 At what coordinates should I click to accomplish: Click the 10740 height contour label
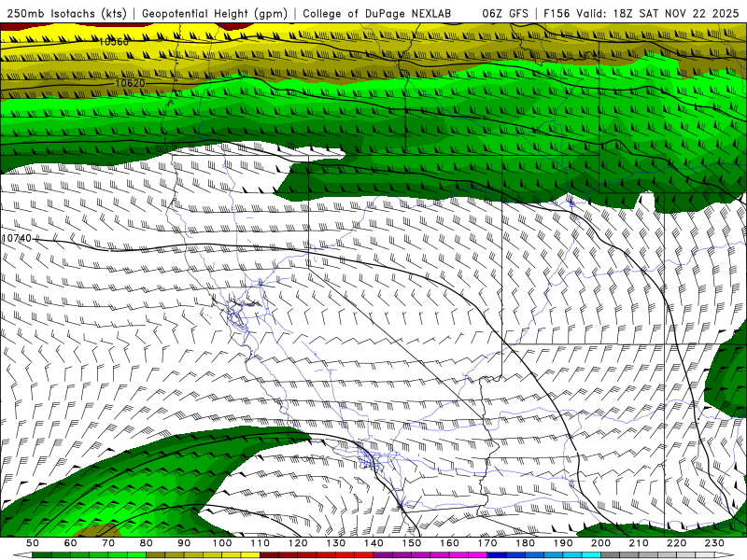[17, 238]
